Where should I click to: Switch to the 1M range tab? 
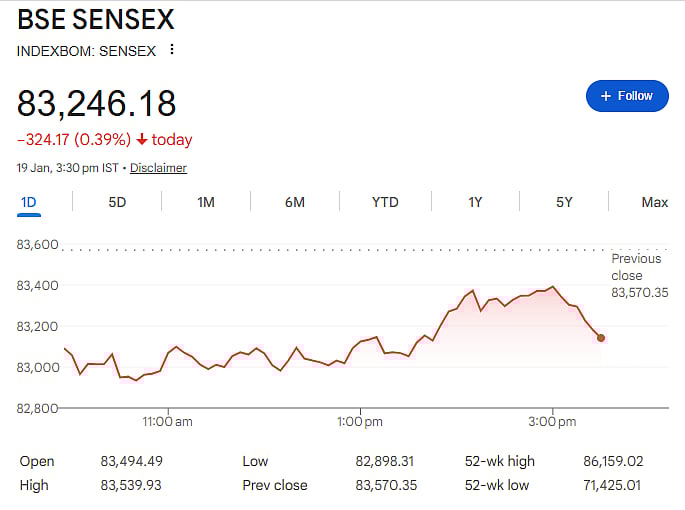tap(206, 202)
